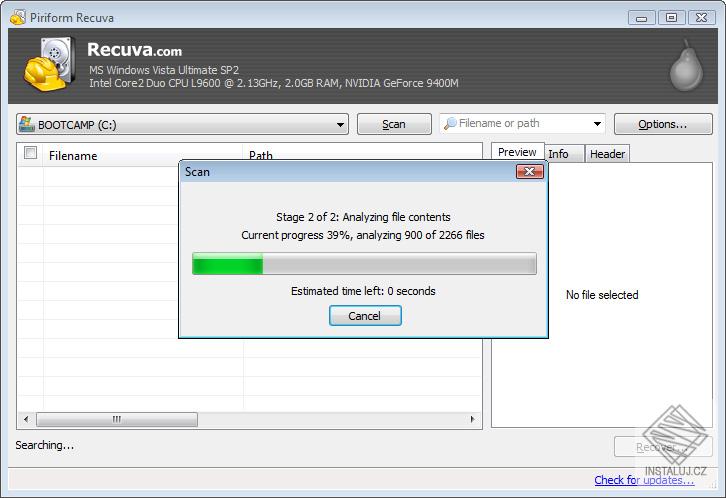Click the 'Searching...' status text
Screen dimensions: 726x498
[x=44, y=445]
